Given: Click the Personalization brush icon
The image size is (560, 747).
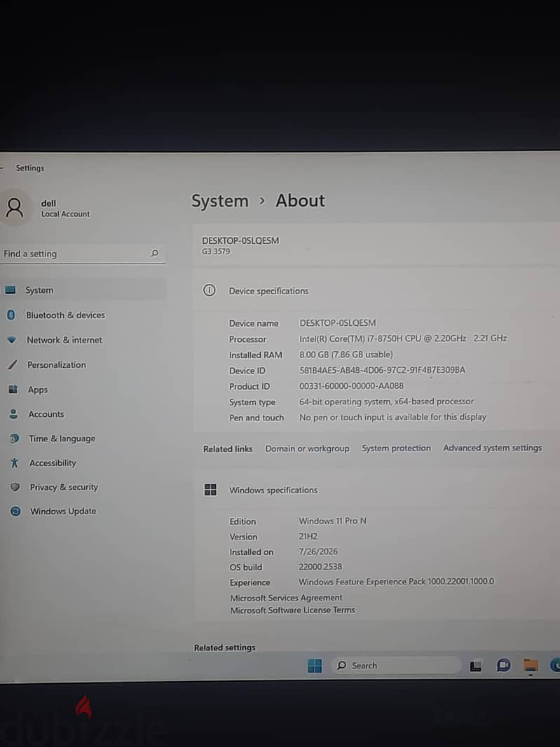Looking at the screenshot, I should coord(13,365).
